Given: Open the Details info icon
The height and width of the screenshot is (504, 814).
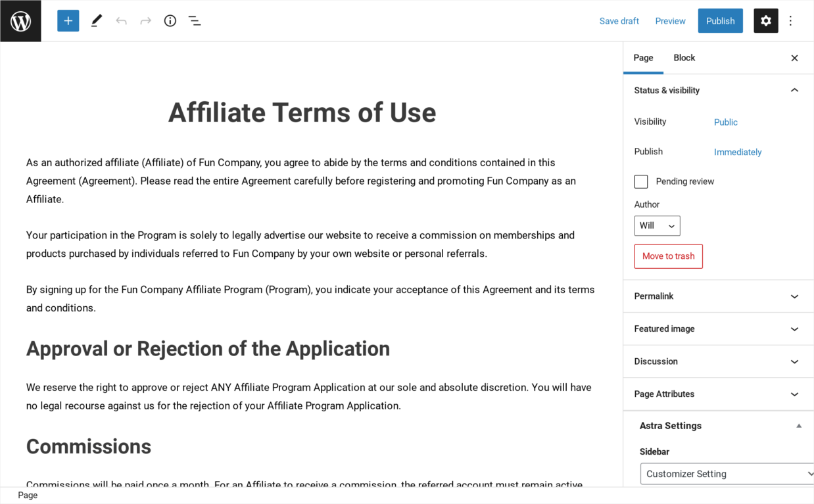Looking at the screenshot, I should [170, 20].
